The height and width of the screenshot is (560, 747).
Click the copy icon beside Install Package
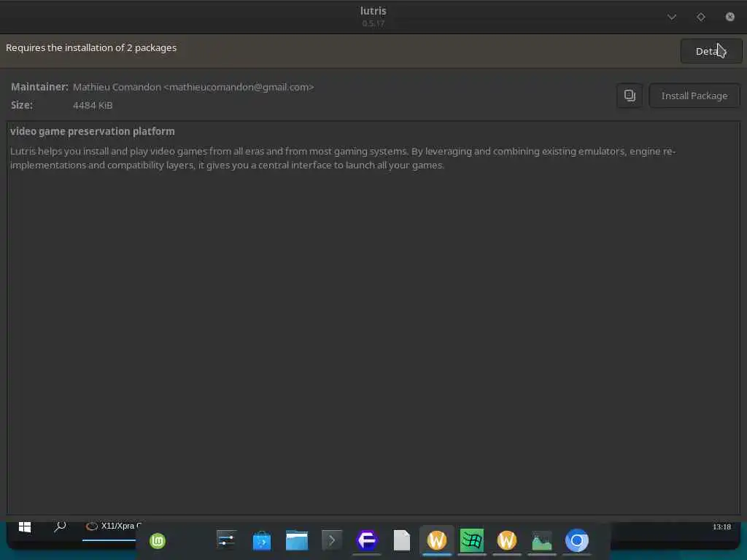(x=630, y=96)
